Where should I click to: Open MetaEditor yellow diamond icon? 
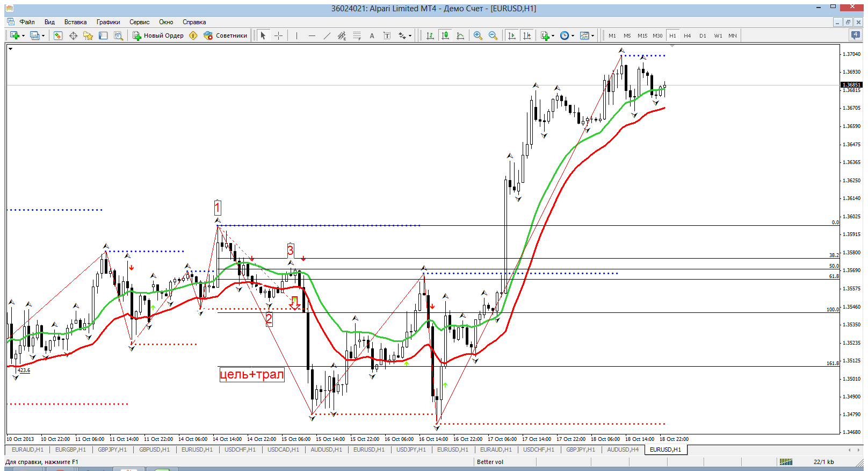pyautogui.click(x=193, y=35)
